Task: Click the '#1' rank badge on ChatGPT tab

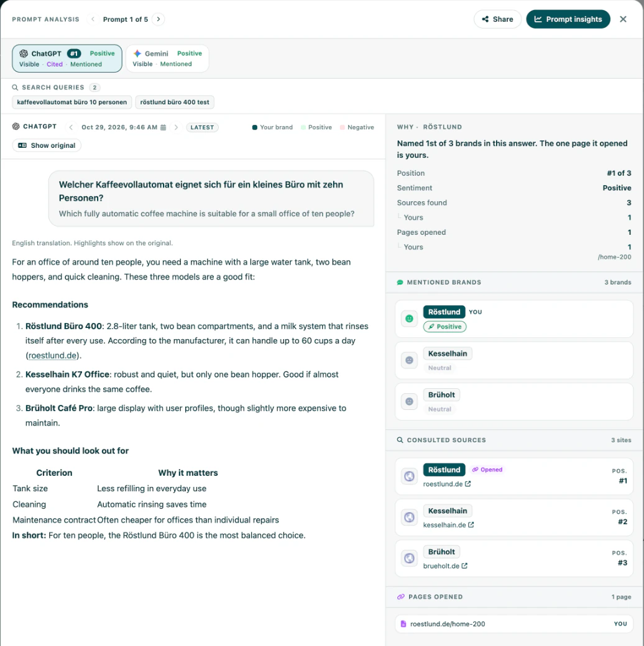Action: pos(74,53)
